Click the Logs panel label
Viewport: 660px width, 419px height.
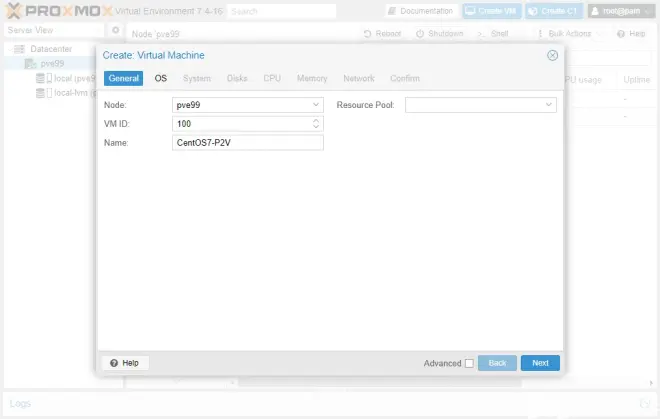pyautogui.click(x=20, y=403)
